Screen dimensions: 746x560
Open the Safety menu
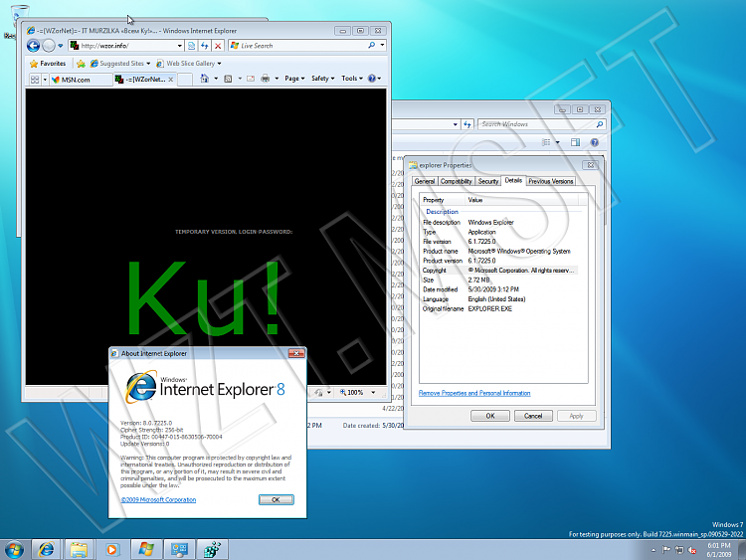pos(322,79)
